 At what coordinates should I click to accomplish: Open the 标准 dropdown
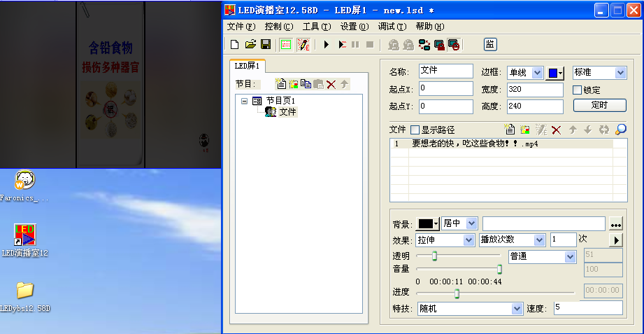[621, 73]
